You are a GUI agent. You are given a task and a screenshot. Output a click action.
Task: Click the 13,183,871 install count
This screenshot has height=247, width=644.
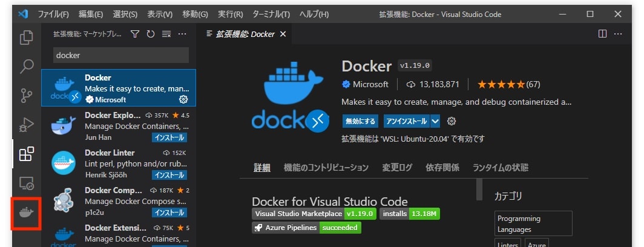[433, 84]
